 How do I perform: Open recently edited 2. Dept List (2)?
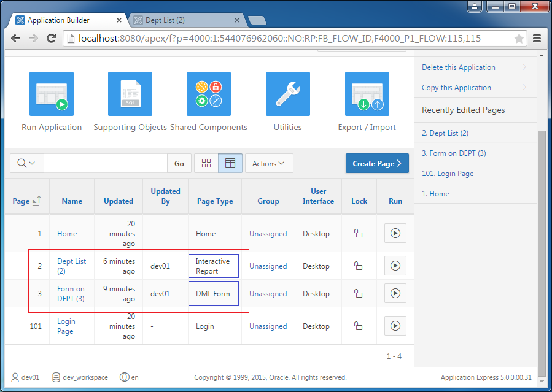pyautogui.click(x=445, y=133)
